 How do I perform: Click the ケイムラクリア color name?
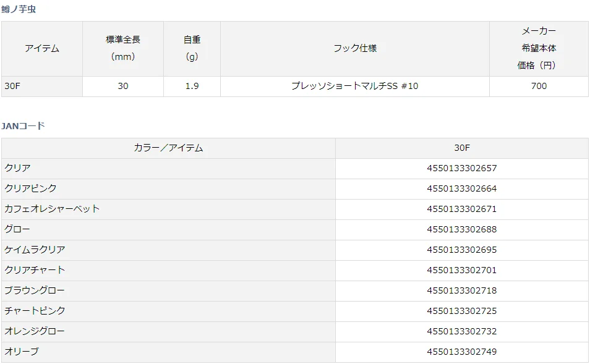click(35, 250)
